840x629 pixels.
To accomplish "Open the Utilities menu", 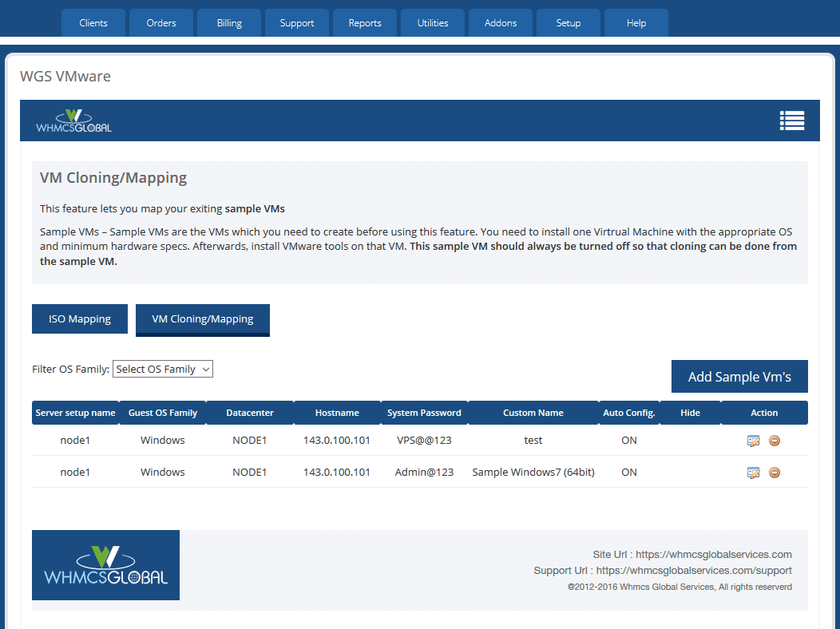I will click(432, 22).
